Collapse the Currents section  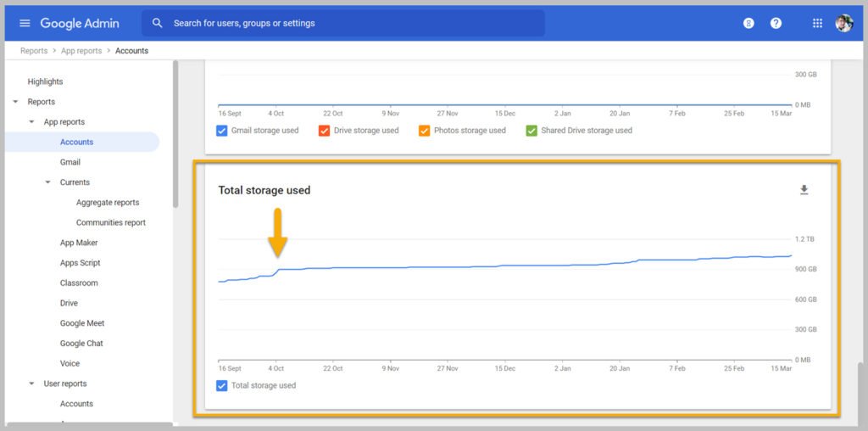click(48, 182)
